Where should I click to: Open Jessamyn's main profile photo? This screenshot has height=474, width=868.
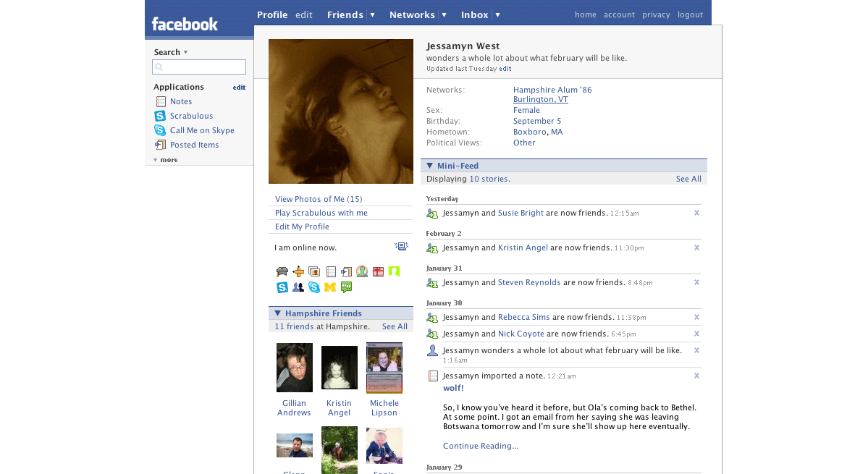(341, 111)
